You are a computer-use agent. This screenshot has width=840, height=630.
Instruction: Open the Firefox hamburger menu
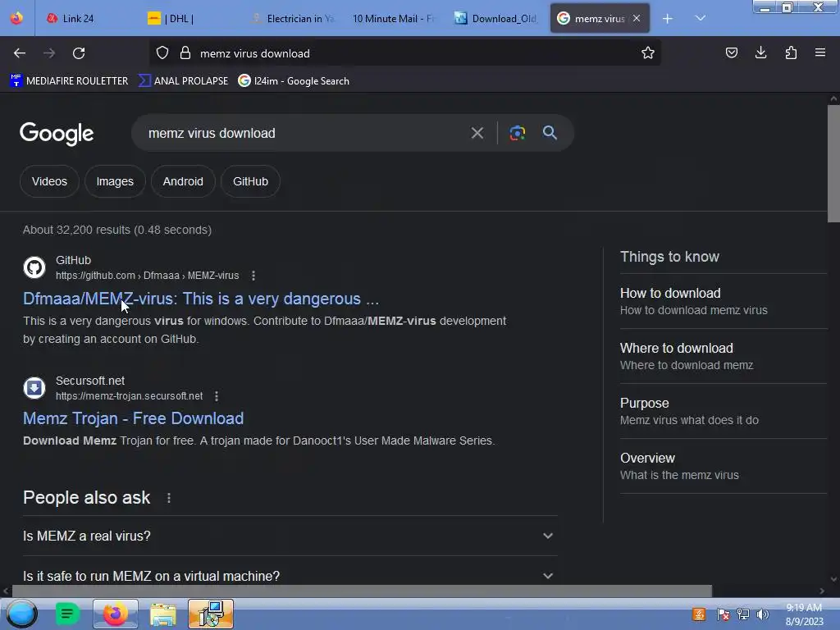pos(820,53)
